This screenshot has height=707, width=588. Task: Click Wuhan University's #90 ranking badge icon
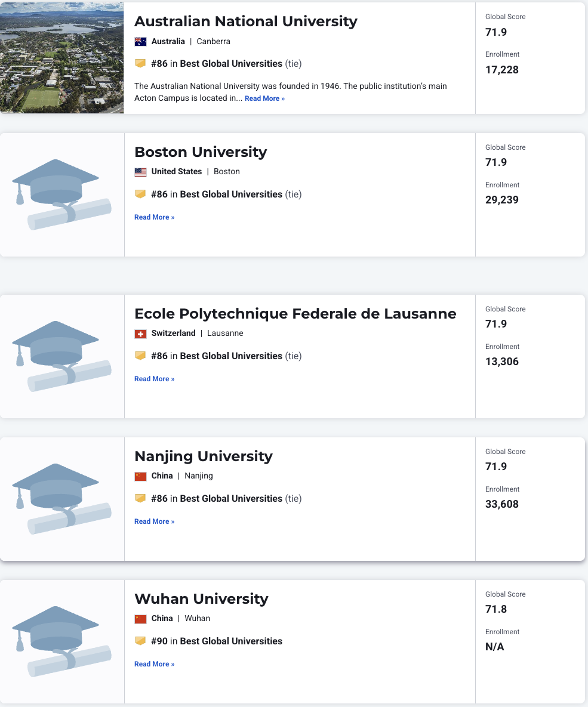[140, 641]
